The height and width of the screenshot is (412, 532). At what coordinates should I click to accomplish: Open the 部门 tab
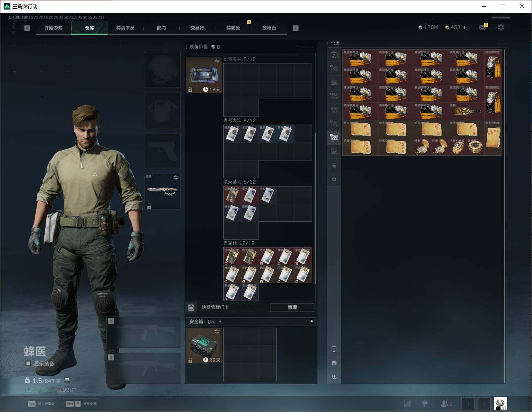point(161,28)
